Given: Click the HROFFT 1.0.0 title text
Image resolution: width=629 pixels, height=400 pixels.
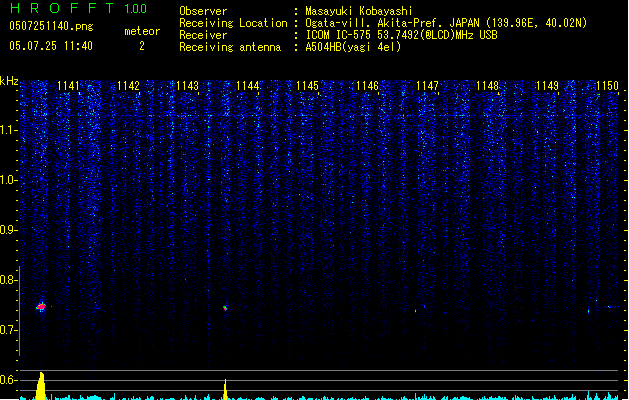Looking at the screenshot, I should 78,8.
